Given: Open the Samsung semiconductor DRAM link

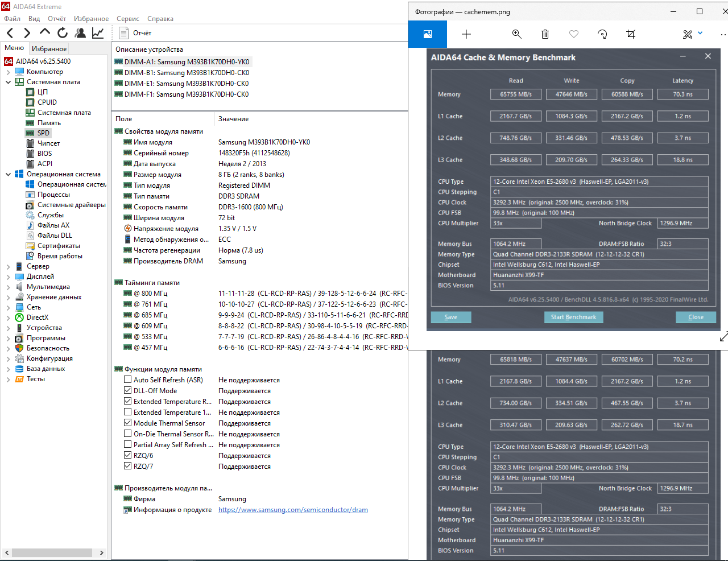Looking at the screenshot, I should [293, 510].
